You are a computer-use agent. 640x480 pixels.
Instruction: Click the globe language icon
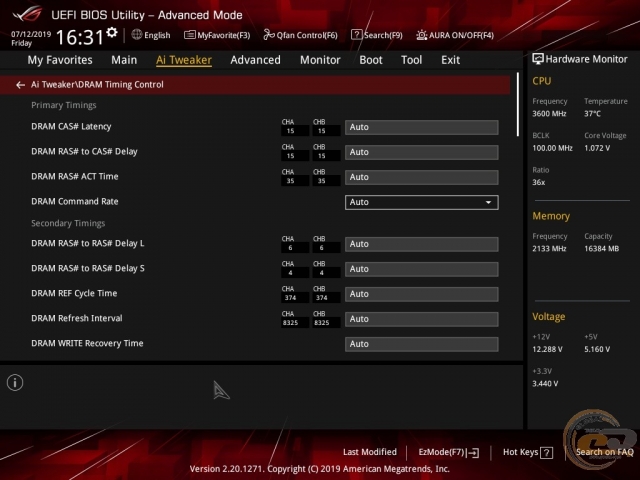pos(137,35)
